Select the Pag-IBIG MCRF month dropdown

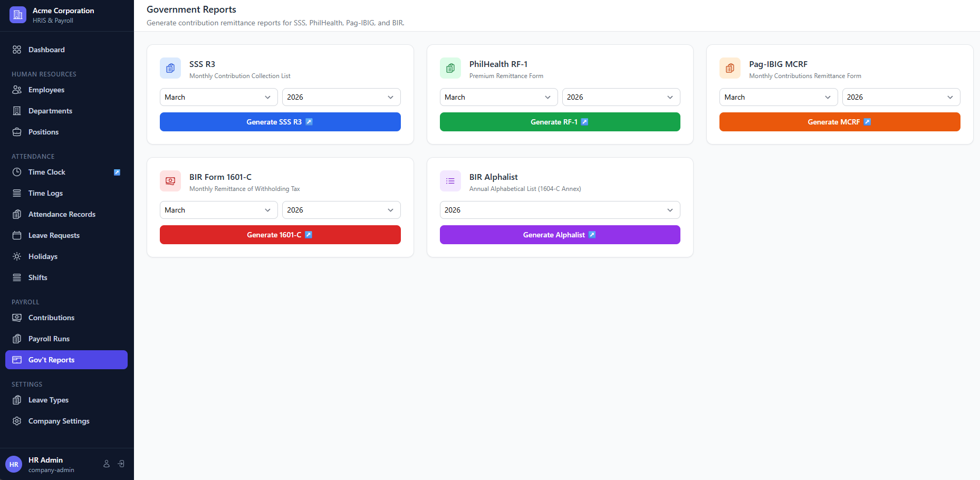(x=778, y=97)
